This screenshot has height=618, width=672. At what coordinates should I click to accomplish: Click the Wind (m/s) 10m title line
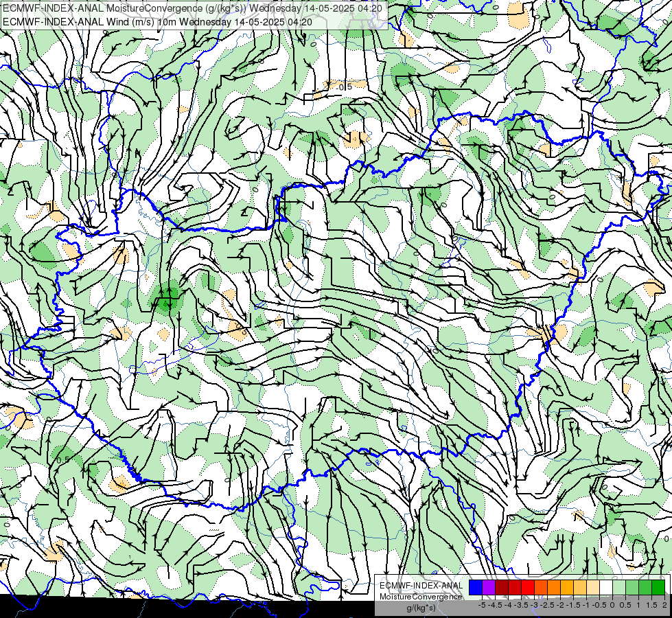coord(157,22)
